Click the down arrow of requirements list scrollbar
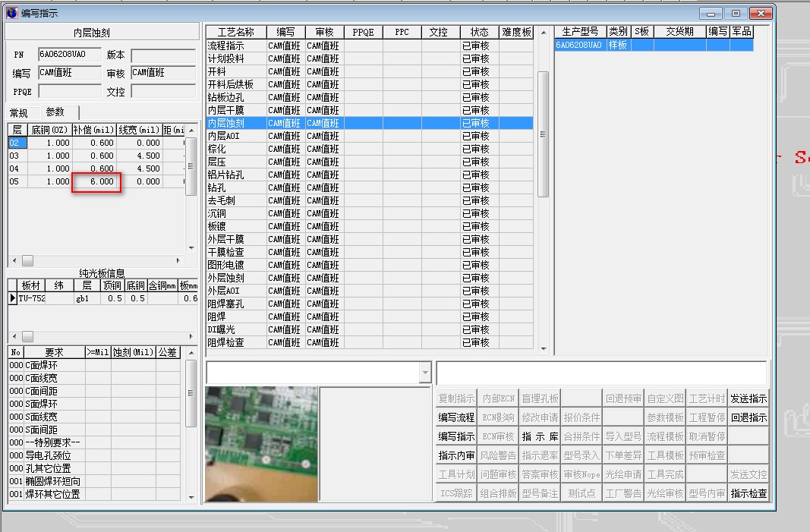This screenshot has height=532, width=810. click(191, 497)
